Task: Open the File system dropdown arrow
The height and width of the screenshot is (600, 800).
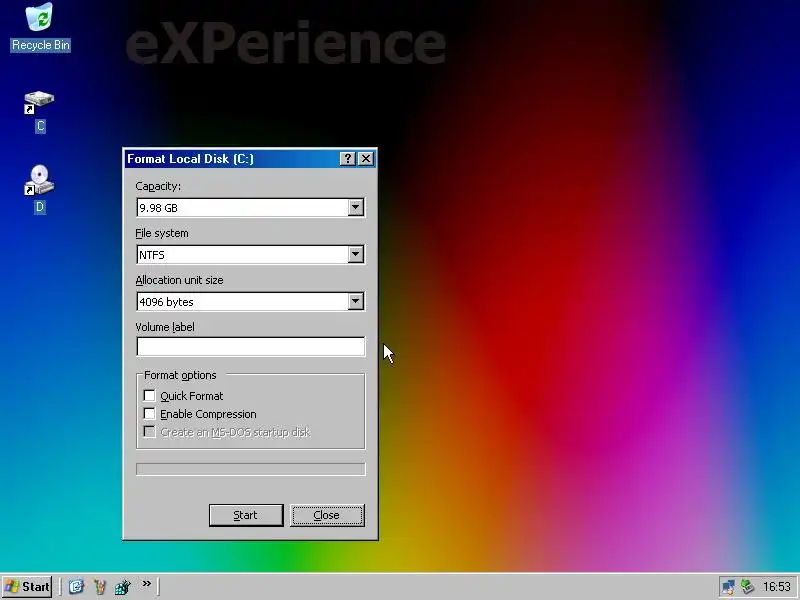Action: click(356, 255)
